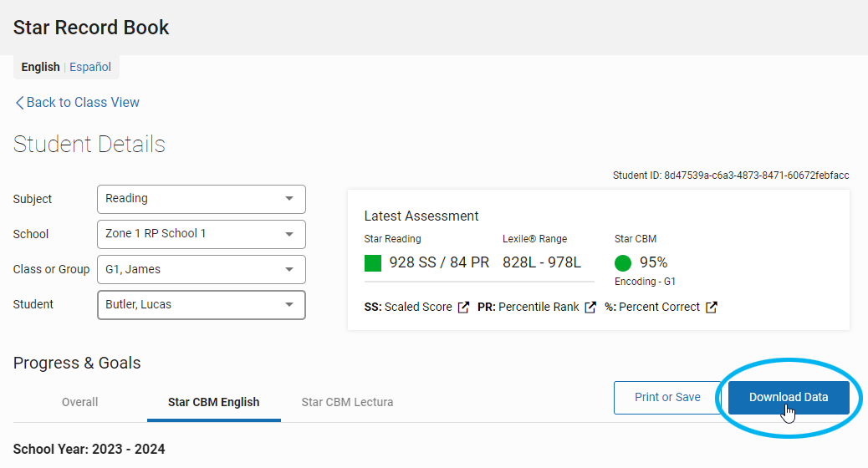Click the Percent Correct definition link text
Screen dimensions: 868x468
(x=659, y=307)
